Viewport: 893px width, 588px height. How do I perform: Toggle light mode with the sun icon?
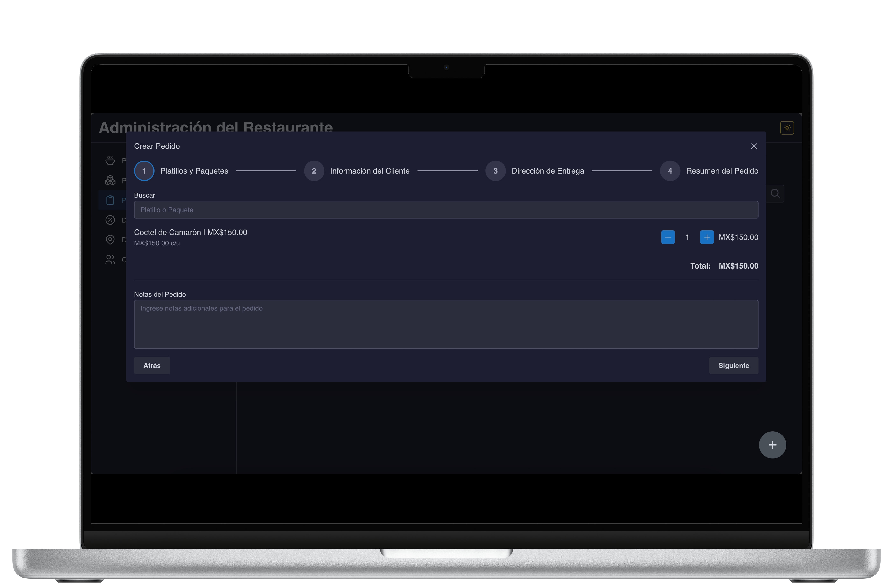(787, 128)
